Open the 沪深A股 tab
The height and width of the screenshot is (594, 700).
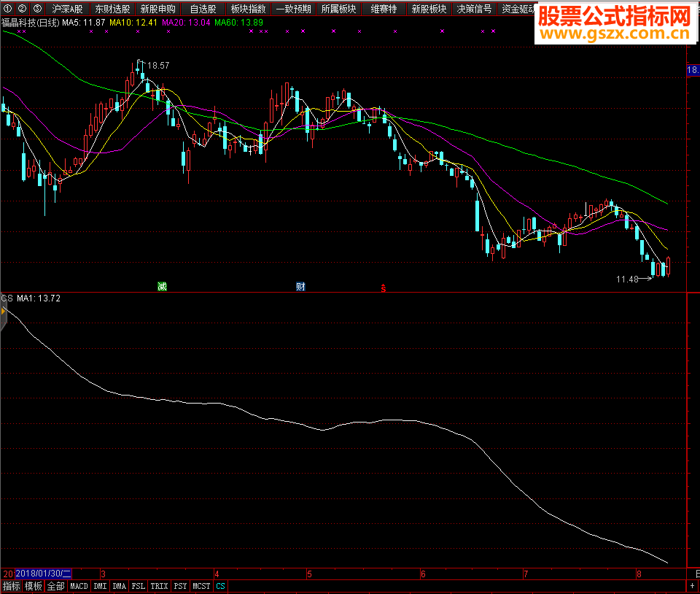pyautogui.click(x=67, y=9)
